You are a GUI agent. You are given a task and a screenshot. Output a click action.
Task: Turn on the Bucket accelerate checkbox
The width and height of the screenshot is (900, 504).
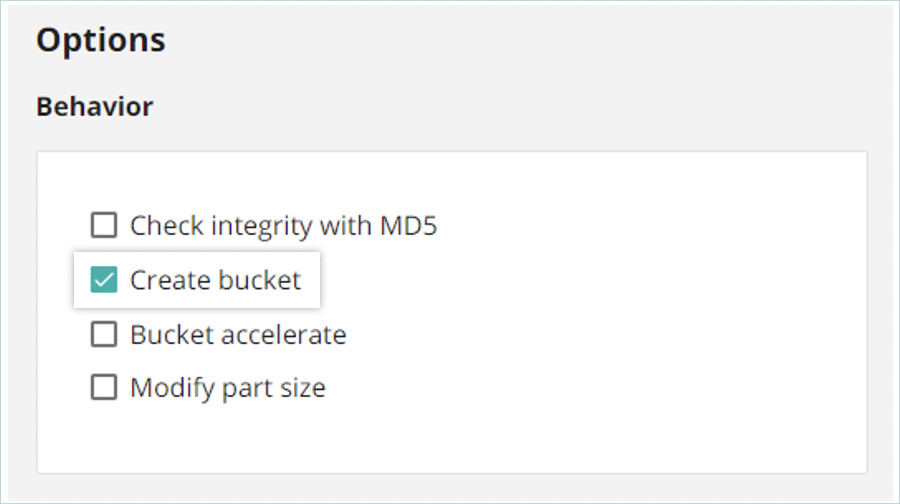click(x=104, y=334)
